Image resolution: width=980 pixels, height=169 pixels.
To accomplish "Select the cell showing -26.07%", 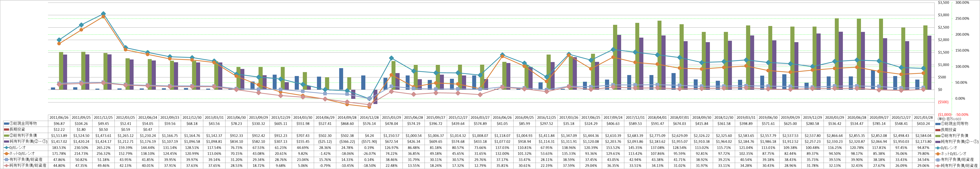I will click(369, 153).
